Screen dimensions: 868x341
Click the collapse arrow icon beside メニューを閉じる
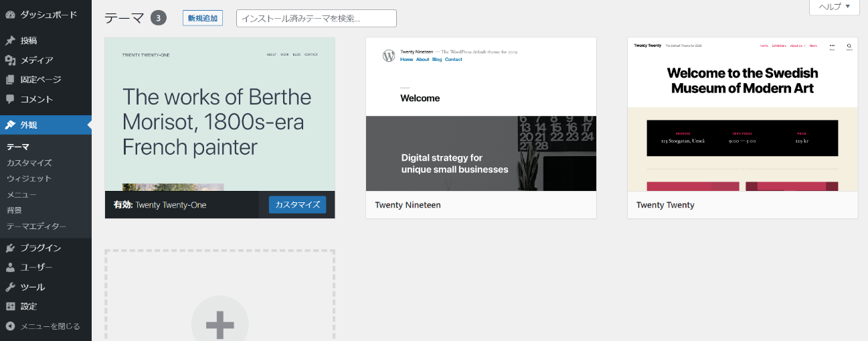point(10,326)
